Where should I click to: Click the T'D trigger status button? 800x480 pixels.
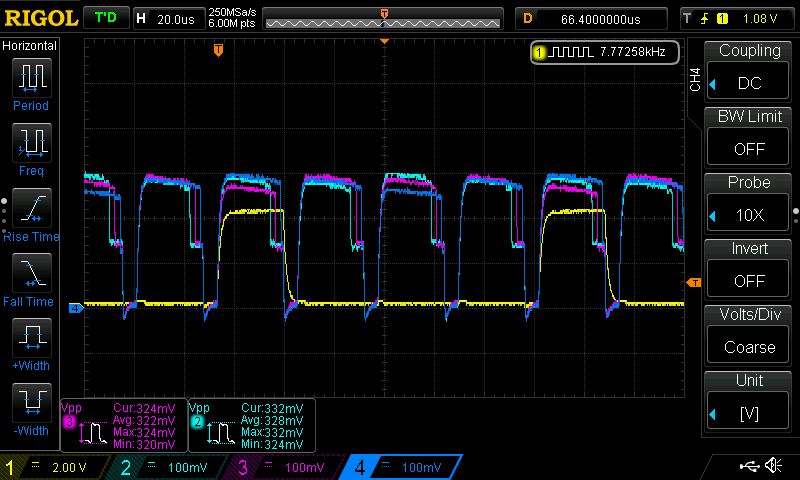pyautogui.click(x=105, y=18)
